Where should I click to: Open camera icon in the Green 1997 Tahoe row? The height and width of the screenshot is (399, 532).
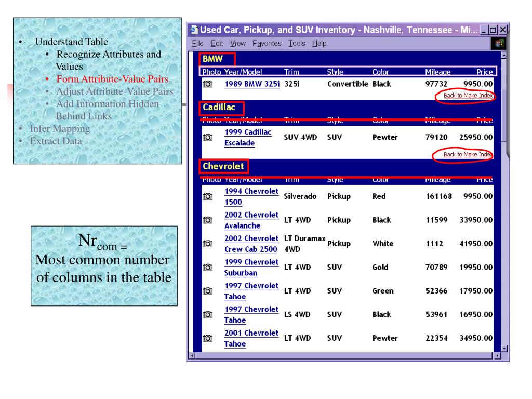[x=208, y=291]
